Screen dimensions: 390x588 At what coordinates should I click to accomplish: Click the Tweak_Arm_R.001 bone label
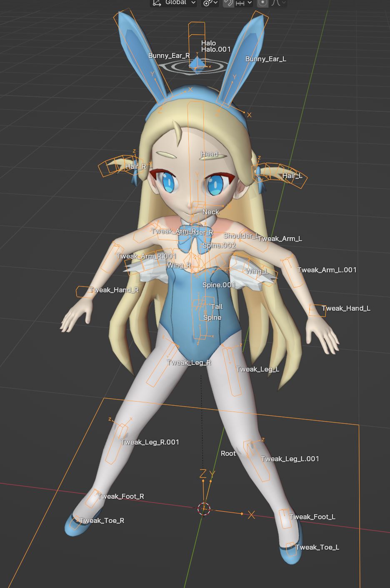pyautogui.click(x=146, y=256)
